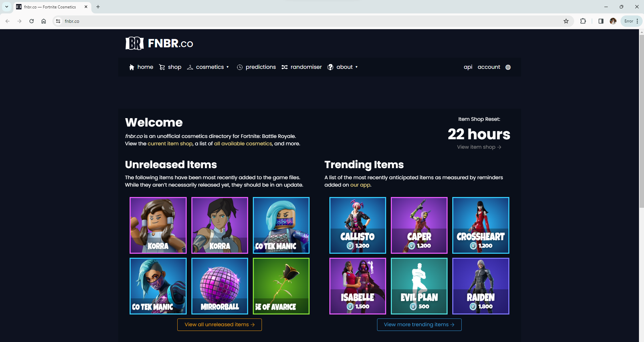Open the Isabelle 1,500 item card

click(x=358, y=286)
